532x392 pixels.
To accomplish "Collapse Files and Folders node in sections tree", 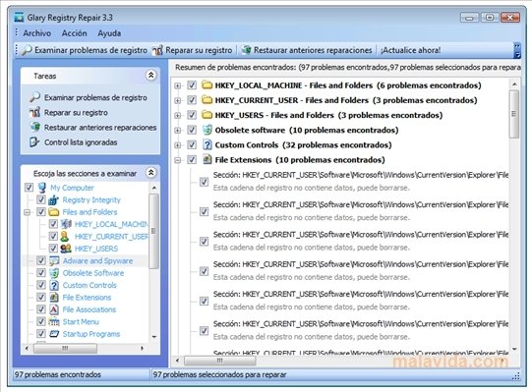I will click(x=28, y=212).
